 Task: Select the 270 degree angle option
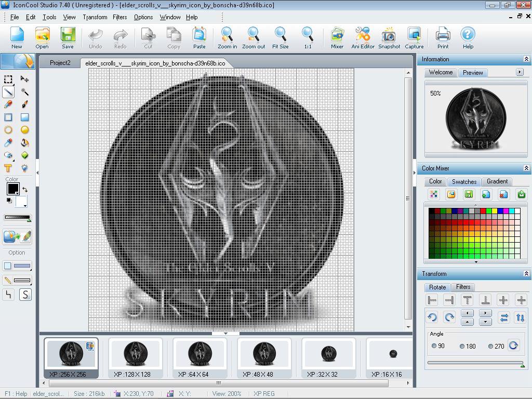coord(490,345)
